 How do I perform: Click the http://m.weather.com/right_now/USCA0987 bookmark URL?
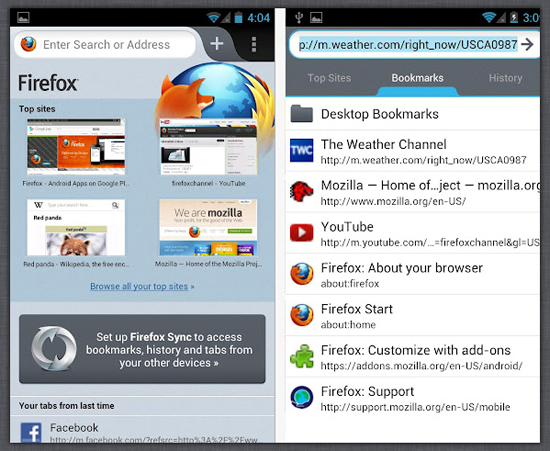click(x=423, y=160)
